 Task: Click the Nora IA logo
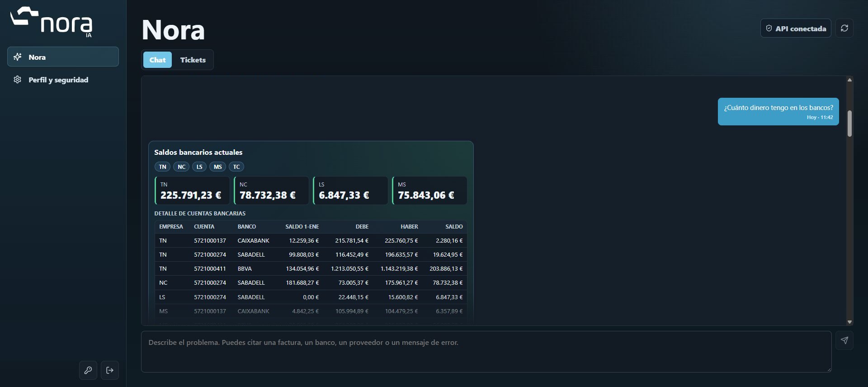click(x=52, y=22)
